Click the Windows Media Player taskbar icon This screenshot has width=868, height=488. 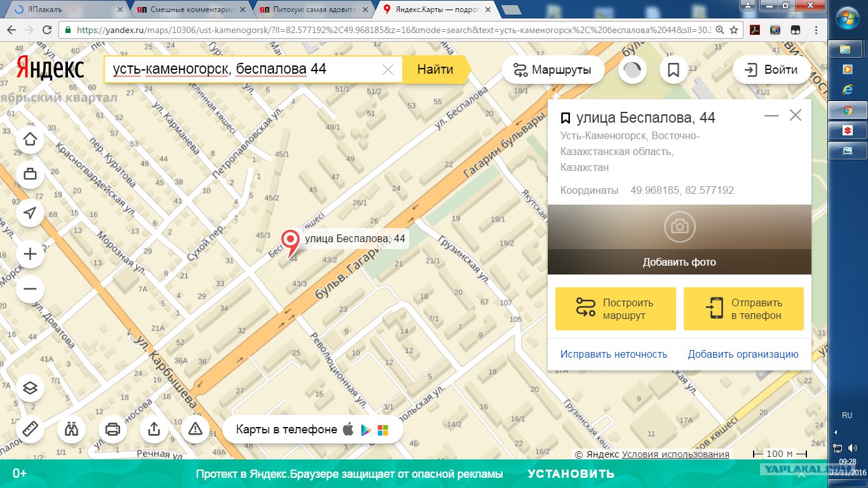848,69
